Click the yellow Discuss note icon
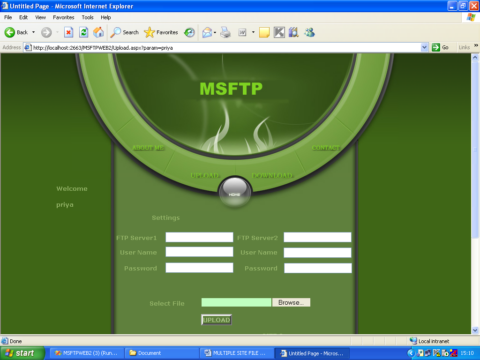Screen dimensions: 480x360 [264, 32]
